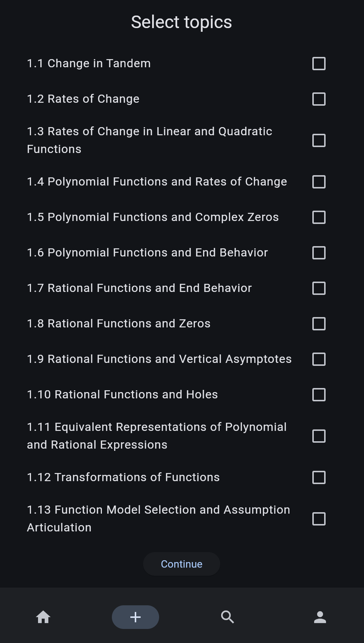Select the 1.13 Function Model Selection checkbox
364x643 pixels.
pos(319,519)
